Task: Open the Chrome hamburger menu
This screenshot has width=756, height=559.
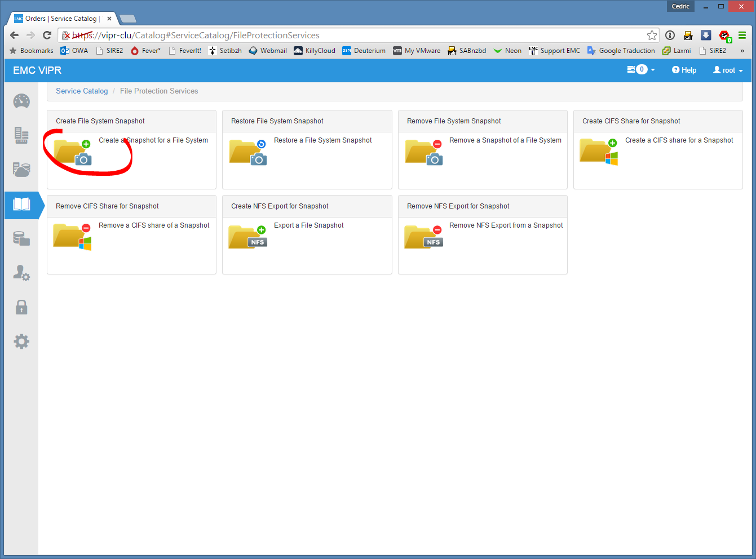Action: pos(742,35)
